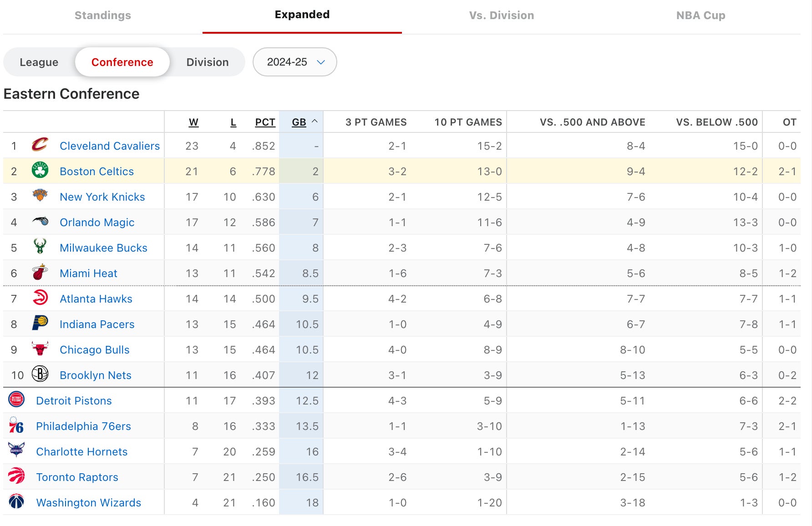The height and width of the screenshot is (526, 812).
Task: Click the Philadelphia 76ers logo icon
Action: [16, 426]
